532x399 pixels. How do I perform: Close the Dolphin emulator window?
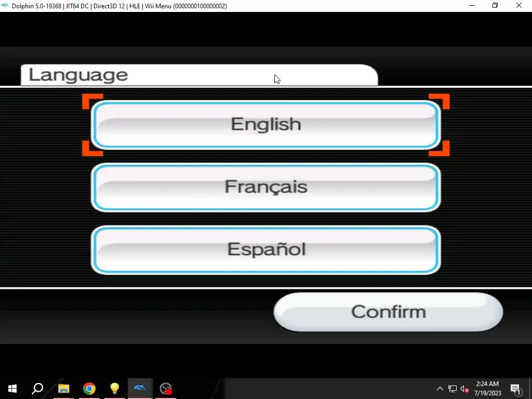(519, 5)
